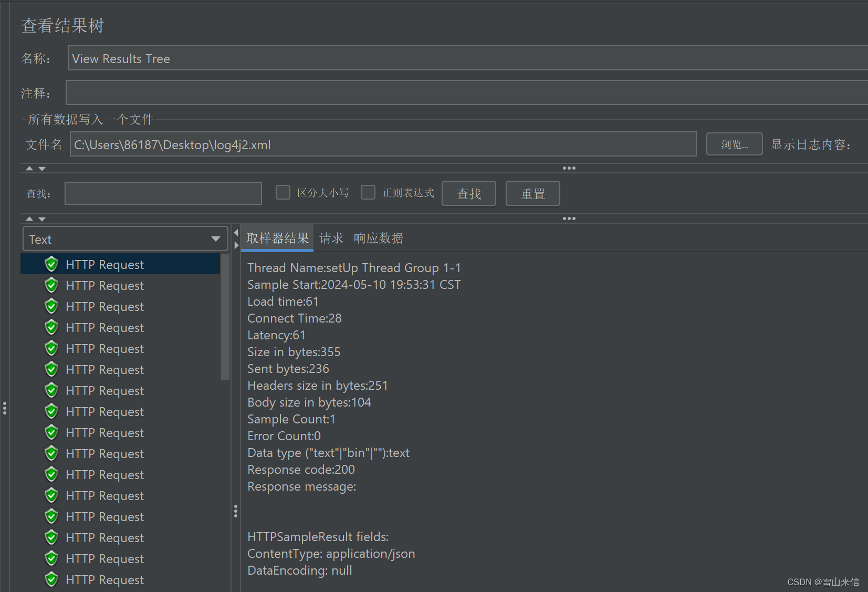This screenshot has width=868, height=592.
Task: Click the green shield icon of the last visible HTTP Request
Action: (x=51, y=579)
